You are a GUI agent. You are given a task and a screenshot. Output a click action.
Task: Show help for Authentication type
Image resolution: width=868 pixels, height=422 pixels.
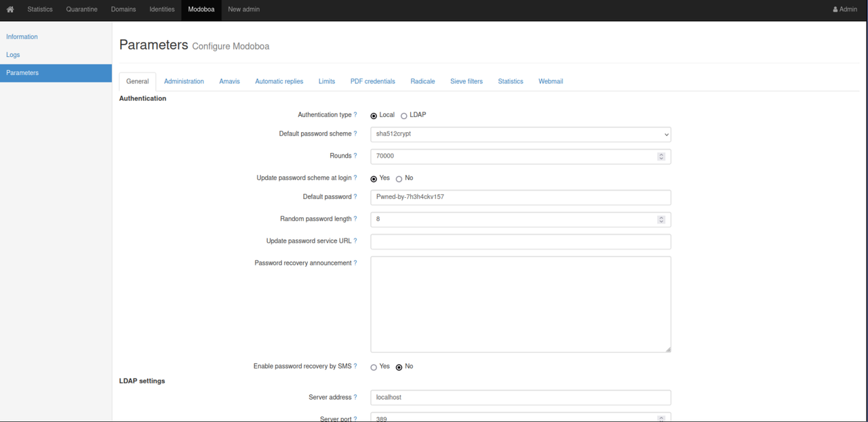coord(355,115)
